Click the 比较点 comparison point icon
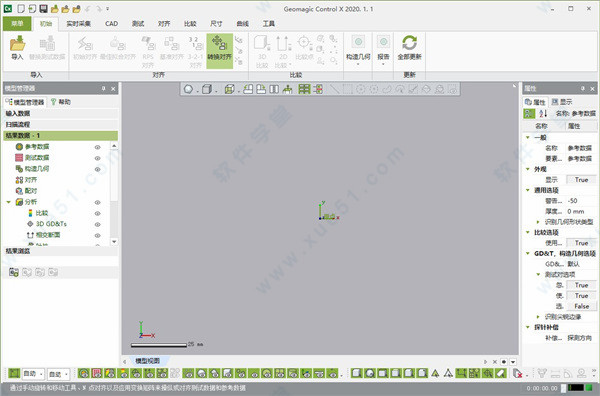600x396 pixels. pos(304,43)
